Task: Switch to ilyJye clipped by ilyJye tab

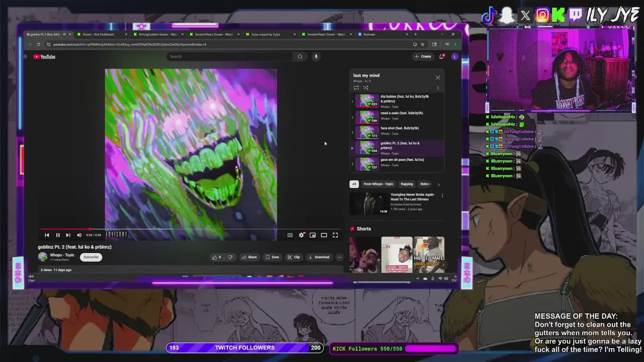Action: 269,34
